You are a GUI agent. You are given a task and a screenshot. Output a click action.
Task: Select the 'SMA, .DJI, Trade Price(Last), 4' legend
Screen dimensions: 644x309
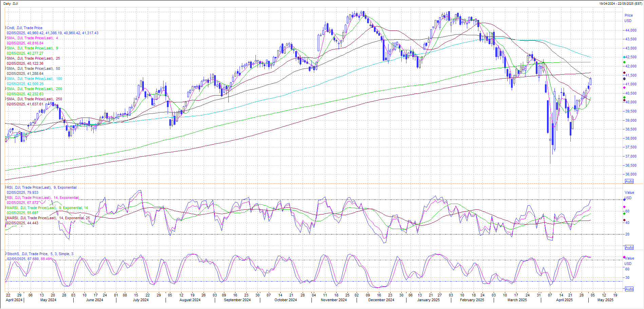(32, 38)
